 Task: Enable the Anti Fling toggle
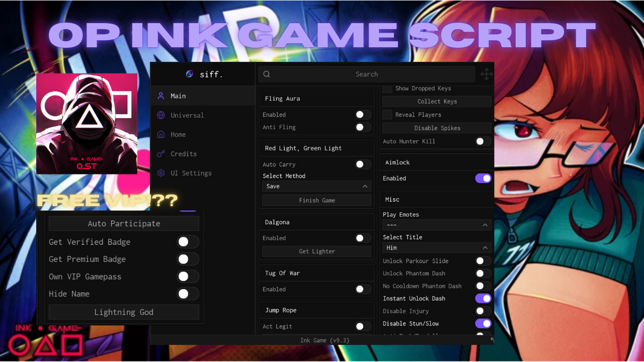pos(363,127)
